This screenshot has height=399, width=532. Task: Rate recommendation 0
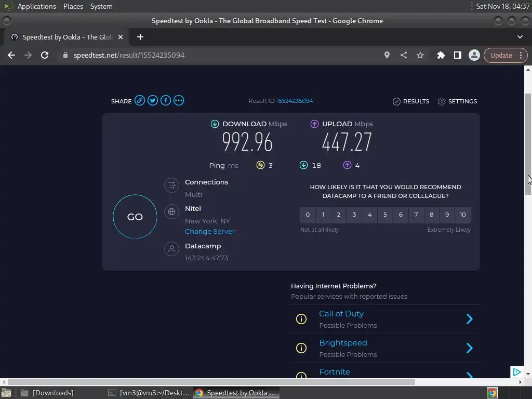point(308,215)
